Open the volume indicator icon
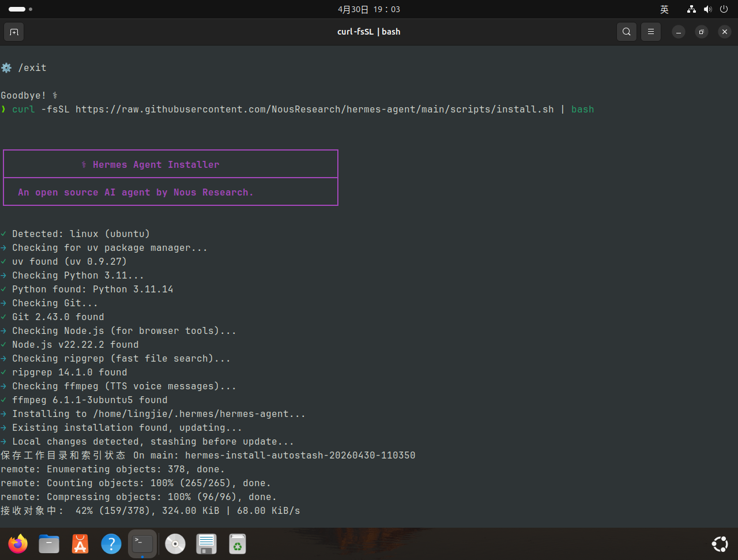Viewport: 738px width, 560px height. (x=708, y=9)
